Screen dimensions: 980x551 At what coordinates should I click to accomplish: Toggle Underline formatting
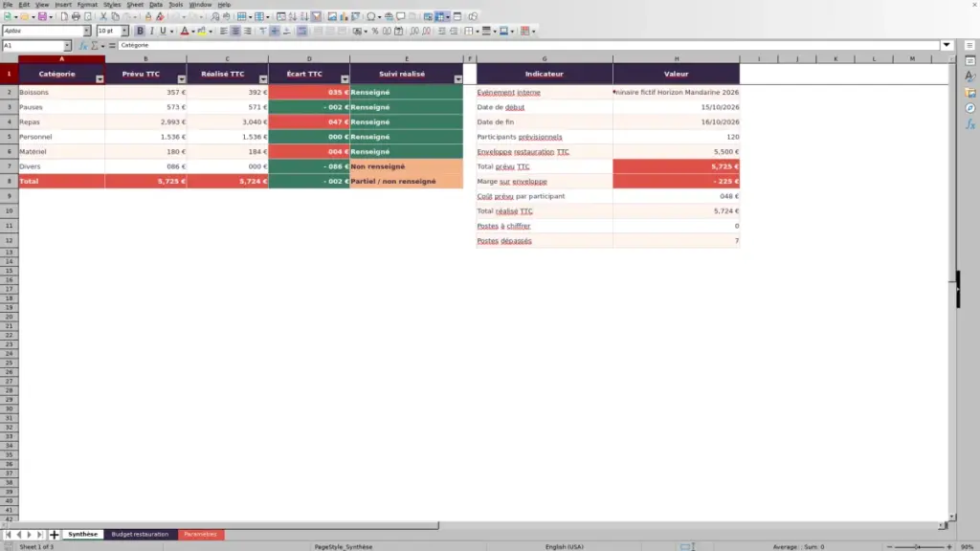point(163,32)
